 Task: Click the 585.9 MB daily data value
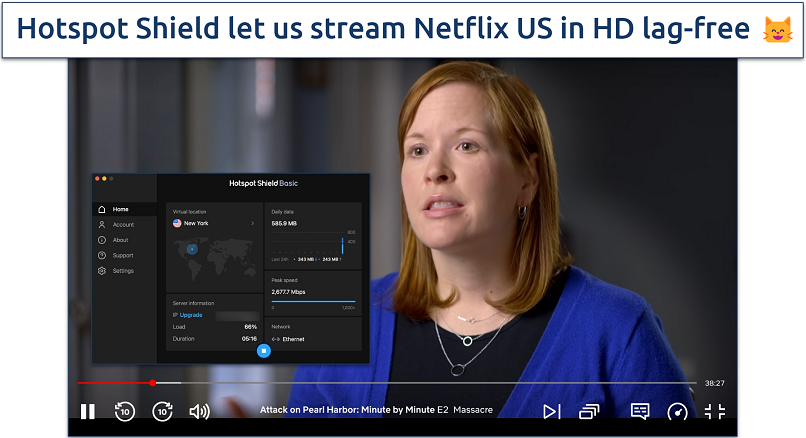(x=284, y=224)
